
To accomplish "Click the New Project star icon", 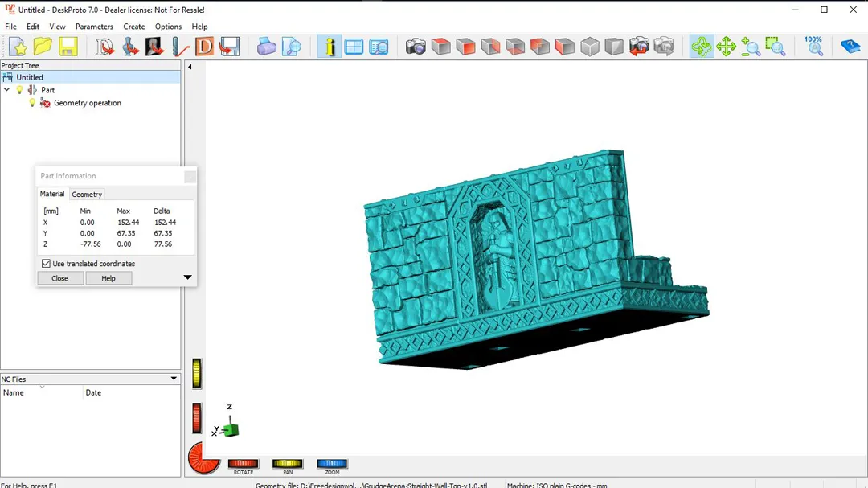I will (18, 47).
